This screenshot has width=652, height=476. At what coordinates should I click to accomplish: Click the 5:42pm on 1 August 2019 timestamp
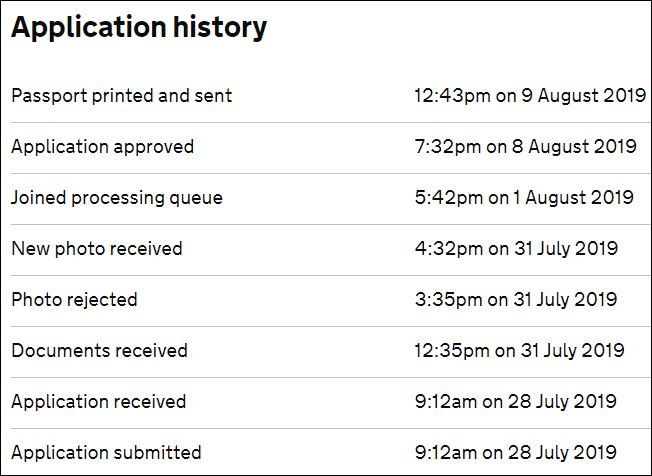524,197
